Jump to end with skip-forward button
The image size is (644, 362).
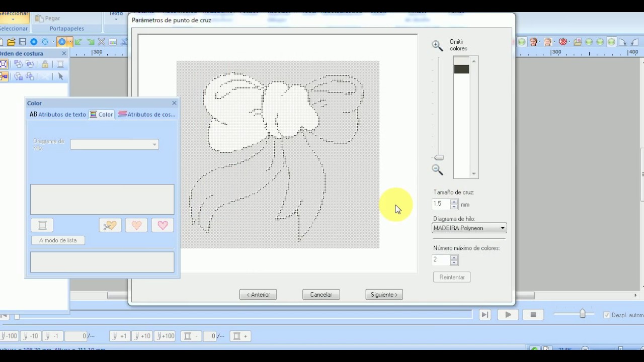485,315
